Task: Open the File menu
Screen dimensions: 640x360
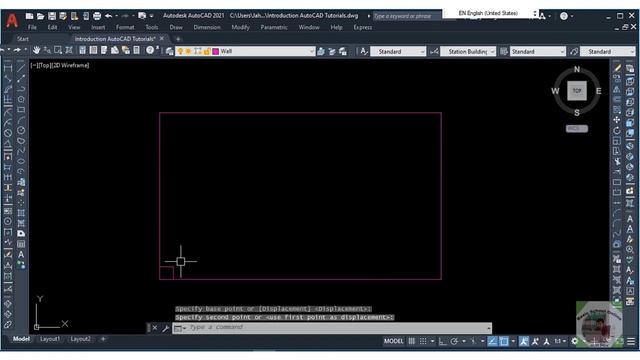Action: tap(32, 27)
